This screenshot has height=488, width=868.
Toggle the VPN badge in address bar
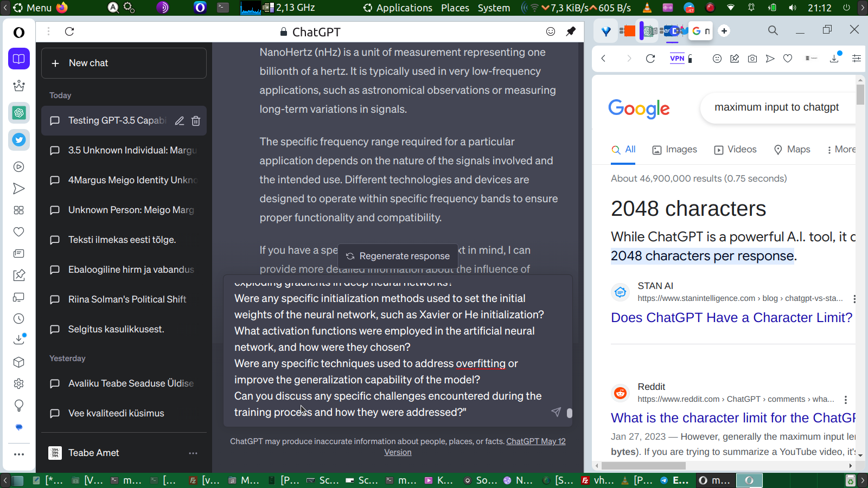tap(677, 59)
